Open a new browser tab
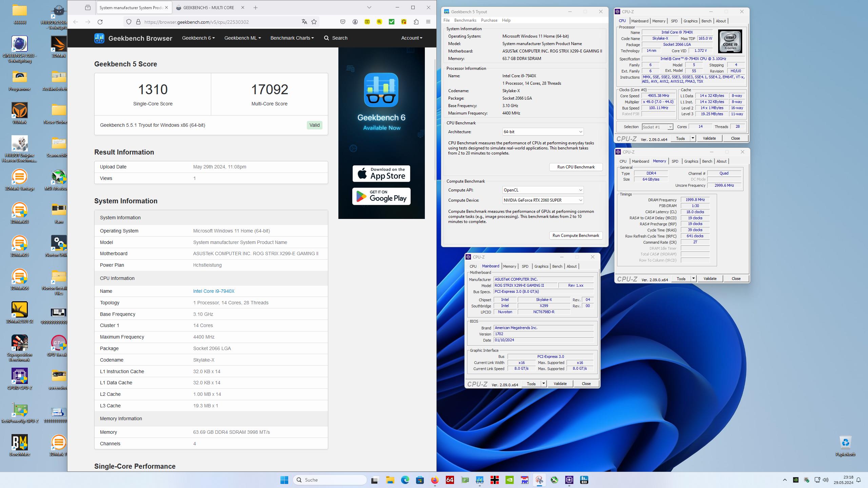 (x=256, y=7)
